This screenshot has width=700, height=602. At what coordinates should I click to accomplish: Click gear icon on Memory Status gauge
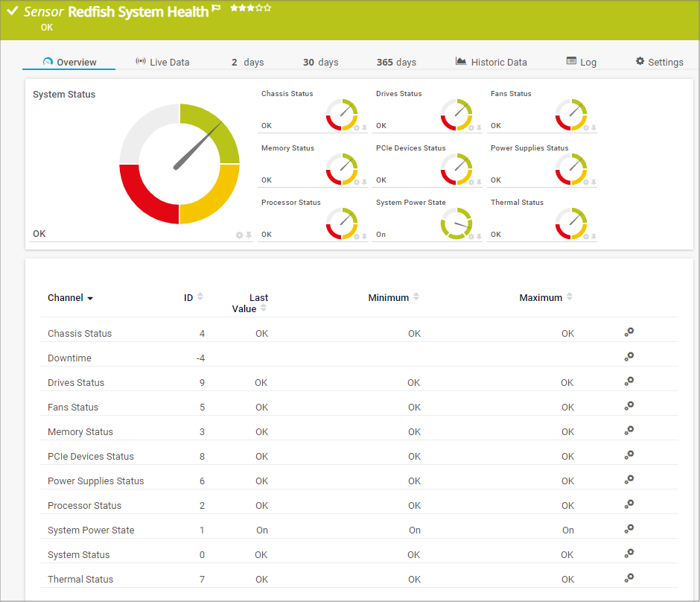click(357, 183)
